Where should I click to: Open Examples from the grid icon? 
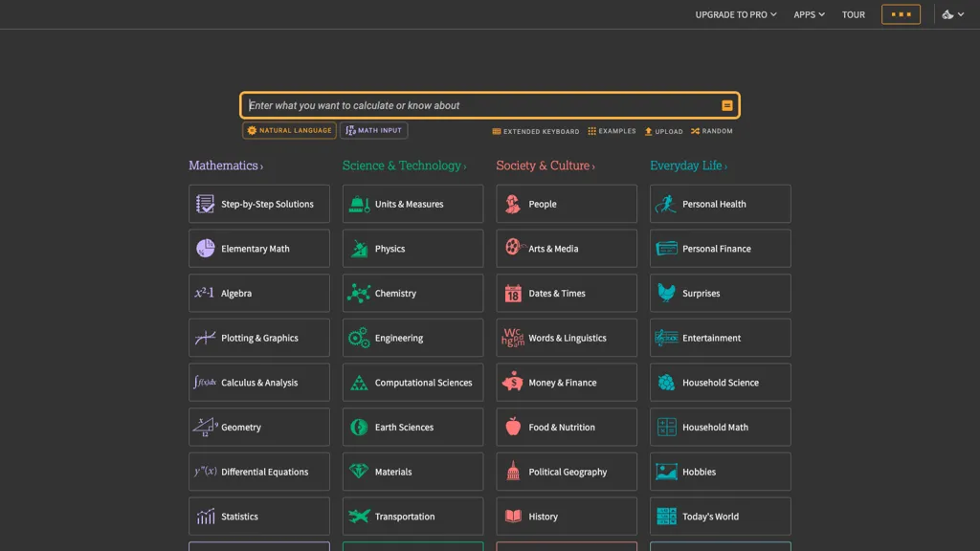(x=592, y=131)
